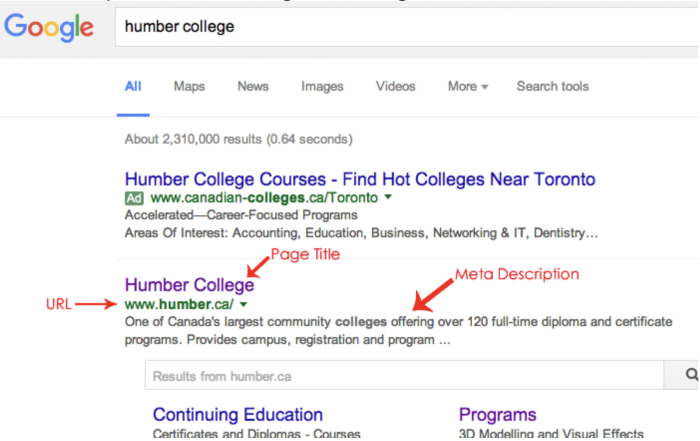This screenshot has height=441, width=700.
Task: Open Humber College Courses ad headline link
Action: coord(360,179)
